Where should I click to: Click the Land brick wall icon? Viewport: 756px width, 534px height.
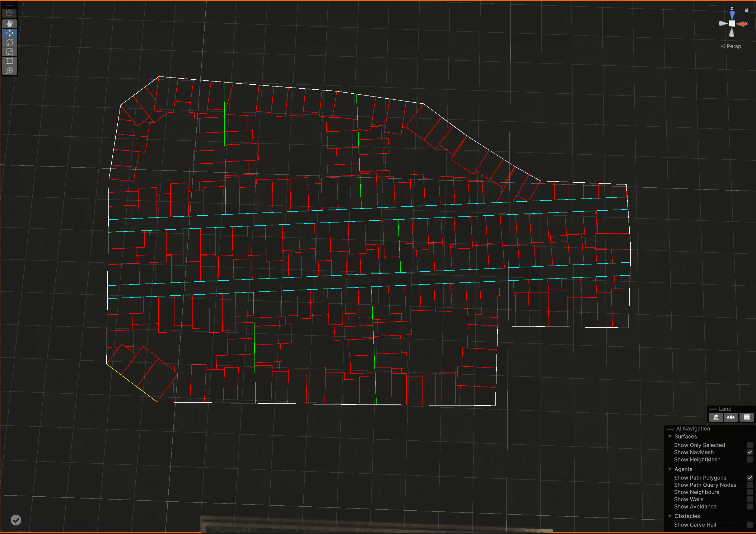point(746,417)
